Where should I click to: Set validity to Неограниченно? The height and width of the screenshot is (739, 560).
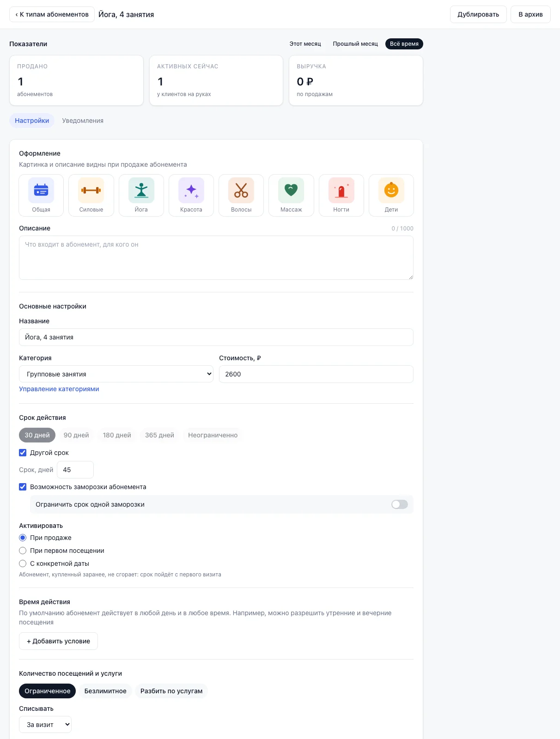pyautogui.click(x=213, y=435)
